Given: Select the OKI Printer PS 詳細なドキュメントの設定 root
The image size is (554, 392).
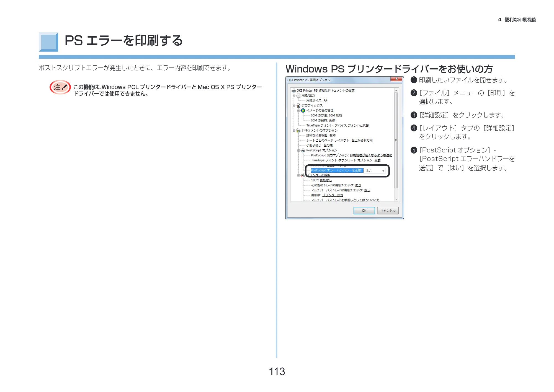Looking at the screenshot, I should (325, 90).
